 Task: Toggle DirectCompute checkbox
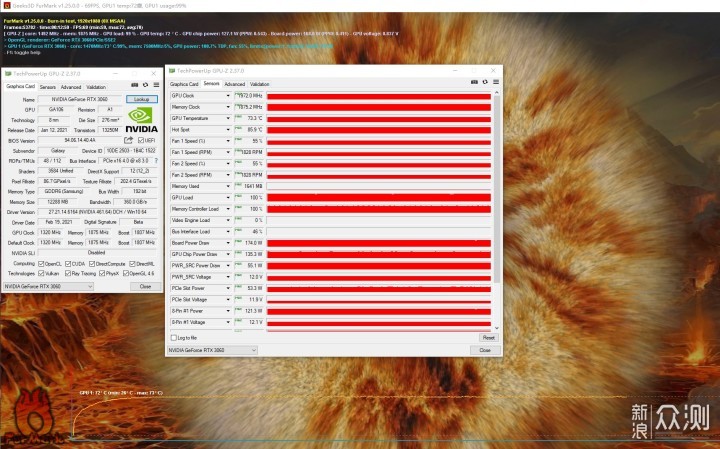pos(92,264)
